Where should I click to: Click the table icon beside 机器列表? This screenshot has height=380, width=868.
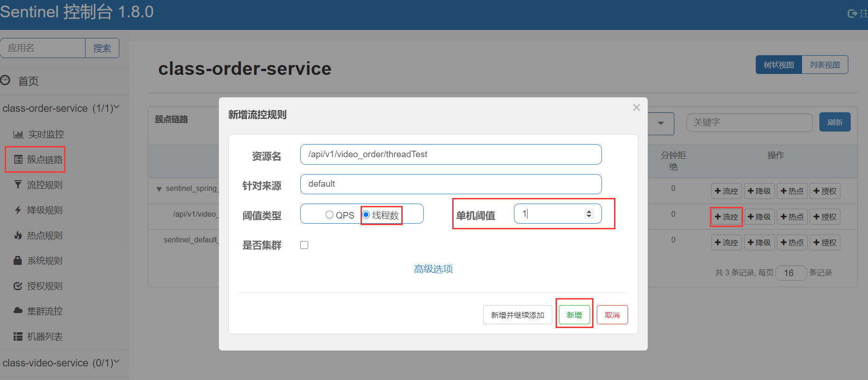click(18, 336)
